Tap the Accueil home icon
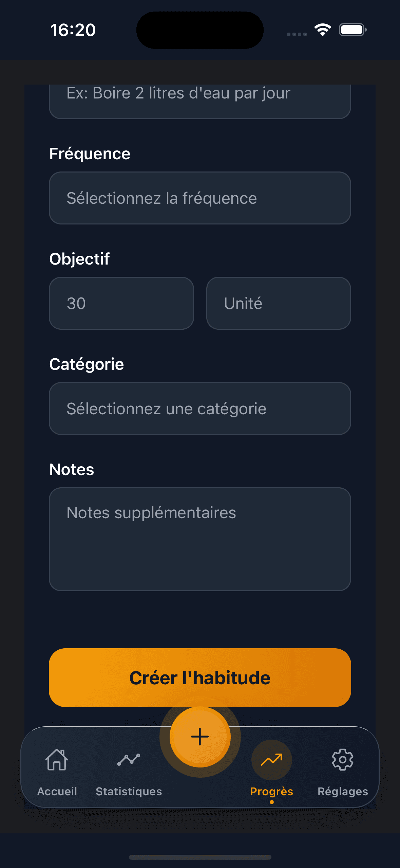Viewport: 400px width, 868px height. pyautogui.click(x=57, y=759)
